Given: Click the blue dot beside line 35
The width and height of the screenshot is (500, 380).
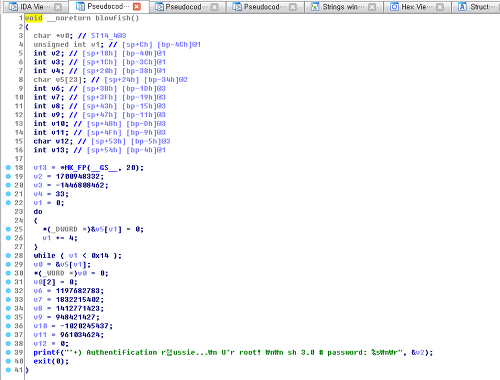Looking at the screenshot, I should [8, 317].
